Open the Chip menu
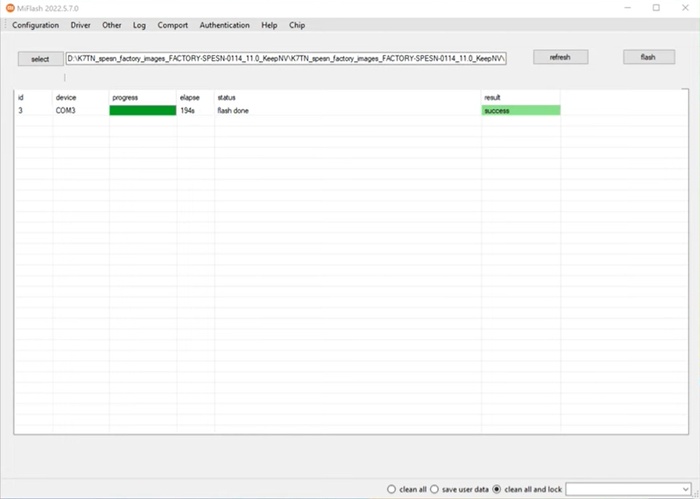 [297, 25]
